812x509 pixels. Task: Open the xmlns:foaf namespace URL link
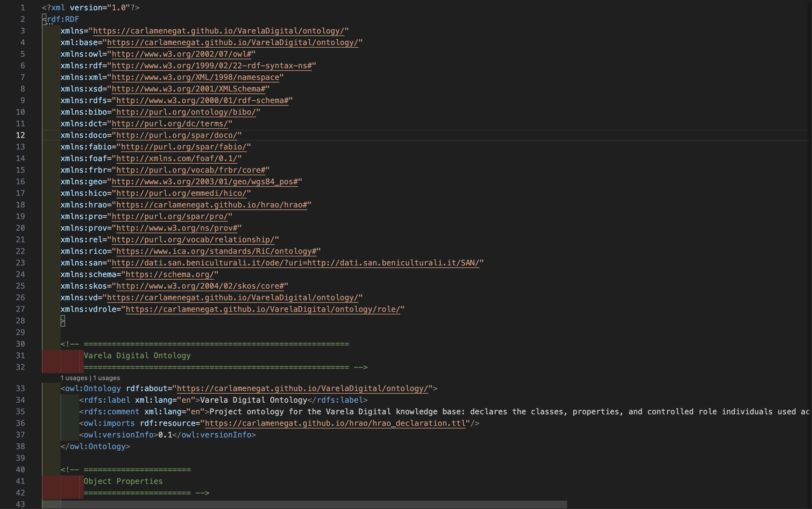tap(177, 158)
